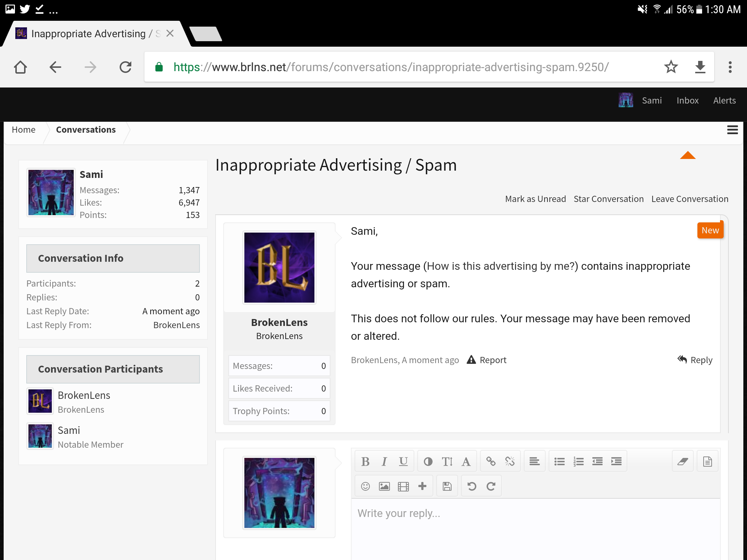Open Conversations breadcrumb

pyautogui.click(x=86, y=130)
